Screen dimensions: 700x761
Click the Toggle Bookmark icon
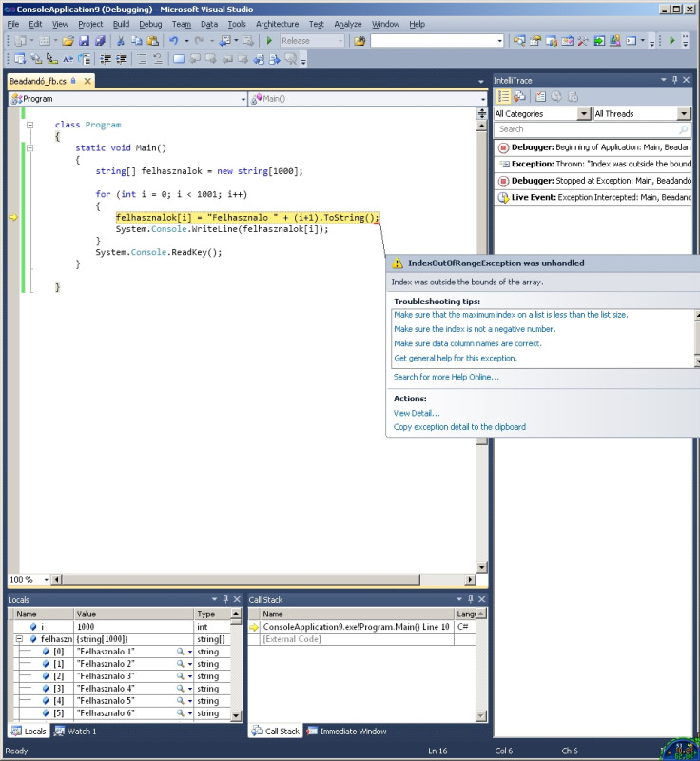[179, 59]
